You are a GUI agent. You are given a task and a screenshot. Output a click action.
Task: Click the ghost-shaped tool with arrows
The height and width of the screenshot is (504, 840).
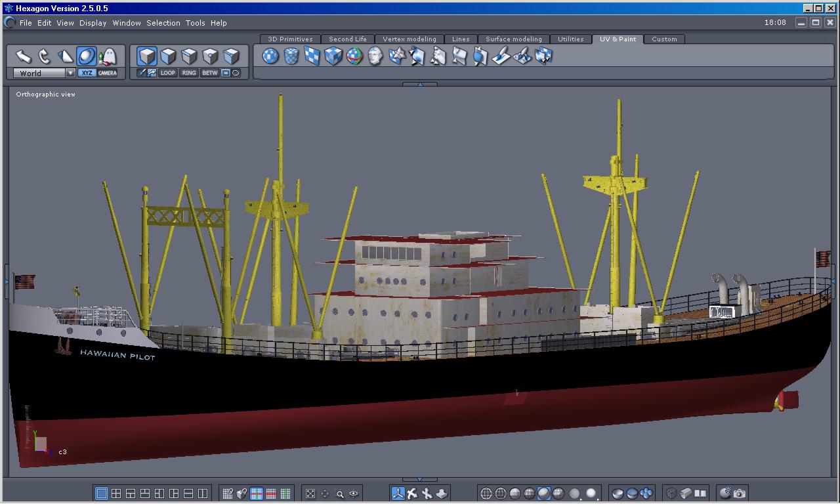pos(108,56)
